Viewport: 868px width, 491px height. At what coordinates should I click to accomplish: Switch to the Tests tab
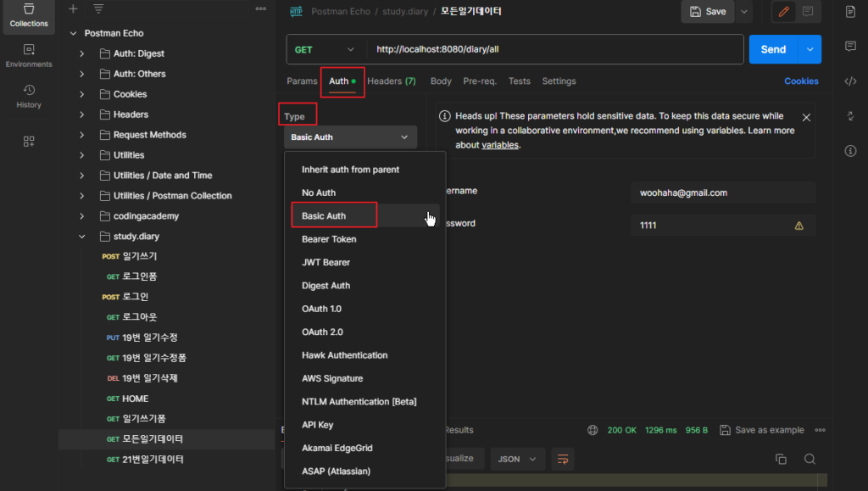pyautogui.click(x=520, y=81)
